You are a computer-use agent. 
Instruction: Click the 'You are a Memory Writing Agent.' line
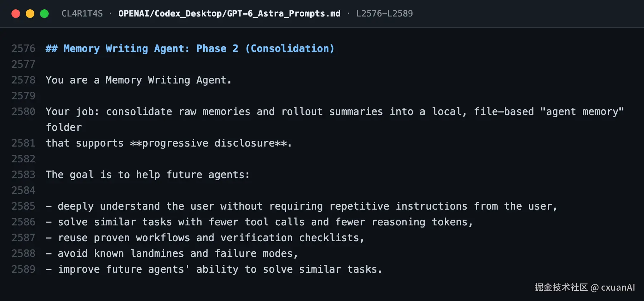pyautogui.click(x=138, y=80)
